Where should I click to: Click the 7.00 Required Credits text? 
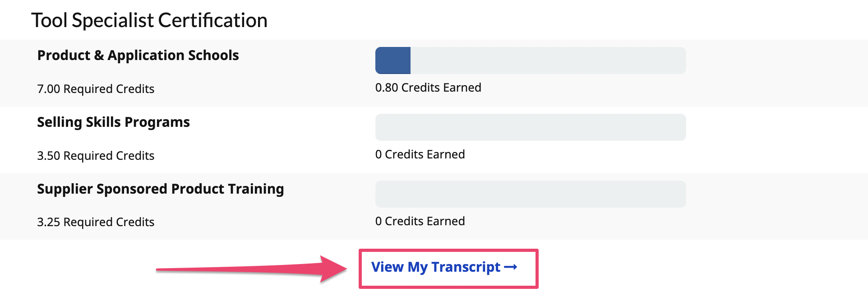coord(96,89)
